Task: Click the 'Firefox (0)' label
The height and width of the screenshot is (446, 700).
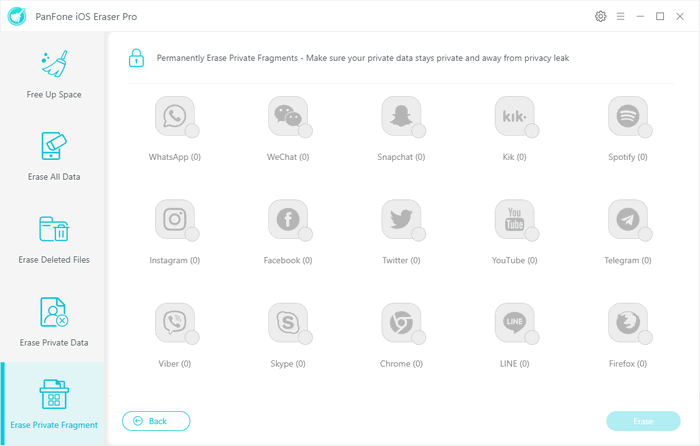Action: [x=628, y=364]
